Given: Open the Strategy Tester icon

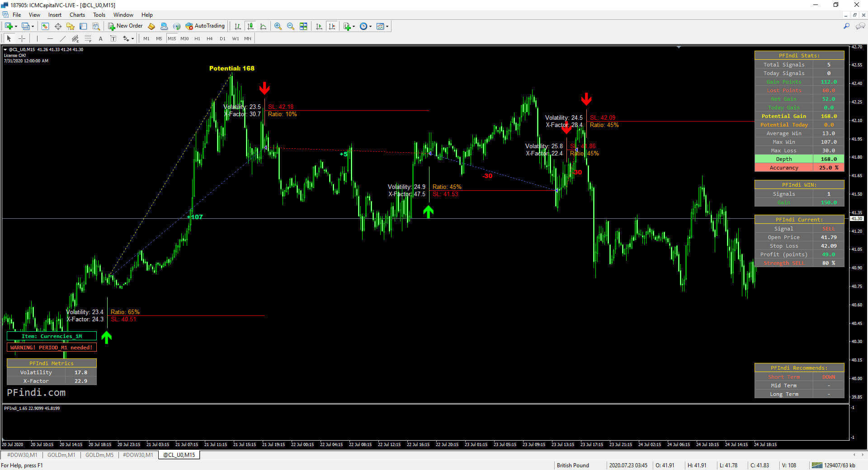Looking at the screenshot, I should pos(96,26).
